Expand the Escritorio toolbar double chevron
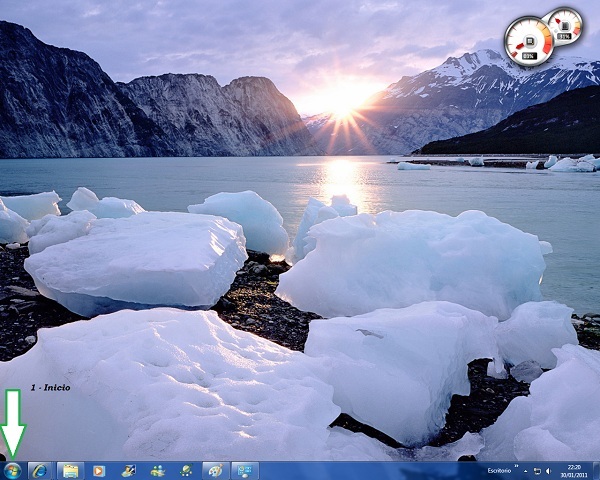 [x=516, y=466]
